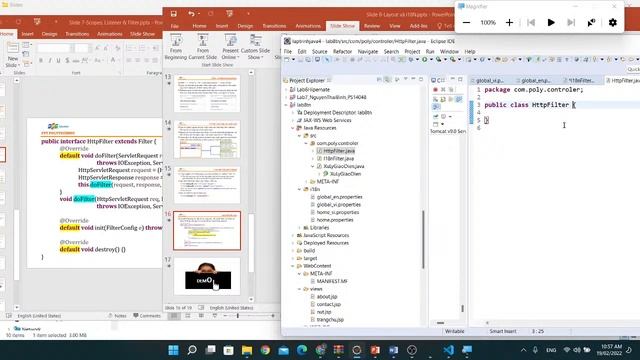640x360 pixels.
Task: Zoom out with the Magnifier minus button
Action: click(x=466, y=23)
